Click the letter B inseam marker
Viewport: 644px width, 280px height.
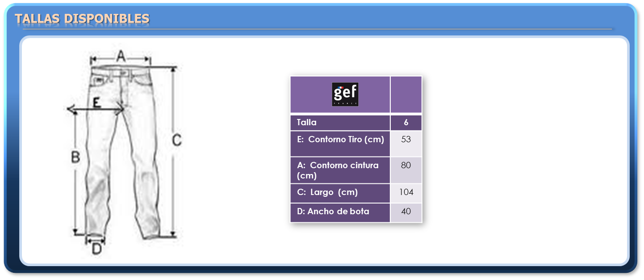(x=75, y=157)
